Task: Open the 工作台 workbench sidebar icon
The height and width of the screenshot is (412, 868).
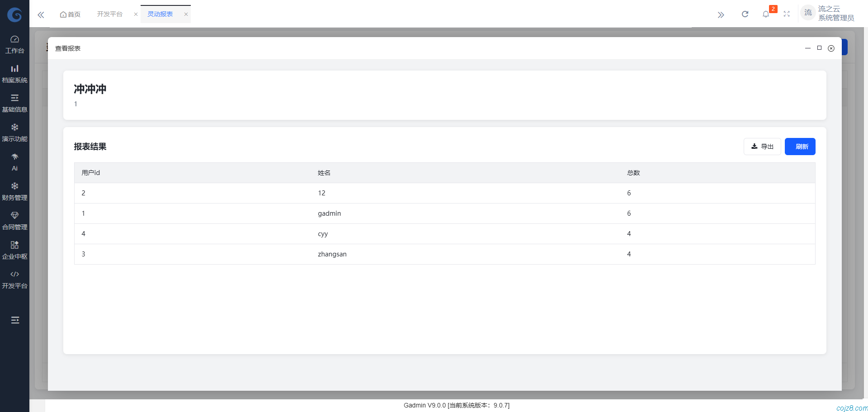Action: 14,44
